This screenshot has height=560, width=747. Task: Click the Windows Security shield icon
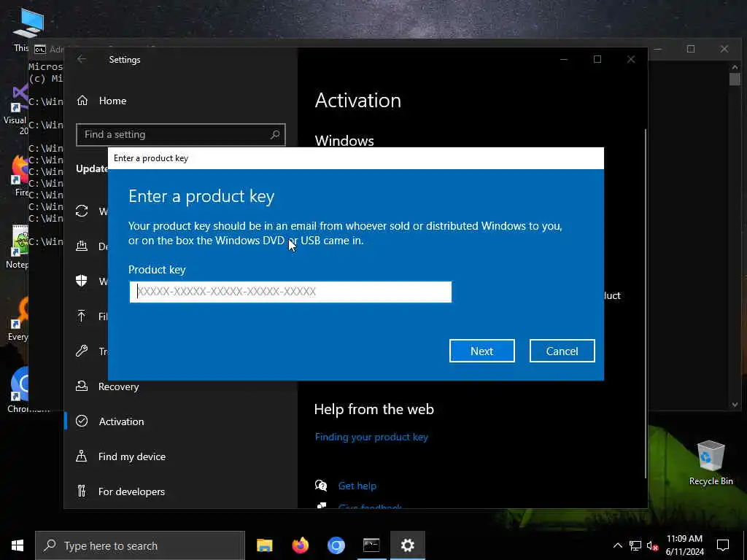[x=82, y=281]
